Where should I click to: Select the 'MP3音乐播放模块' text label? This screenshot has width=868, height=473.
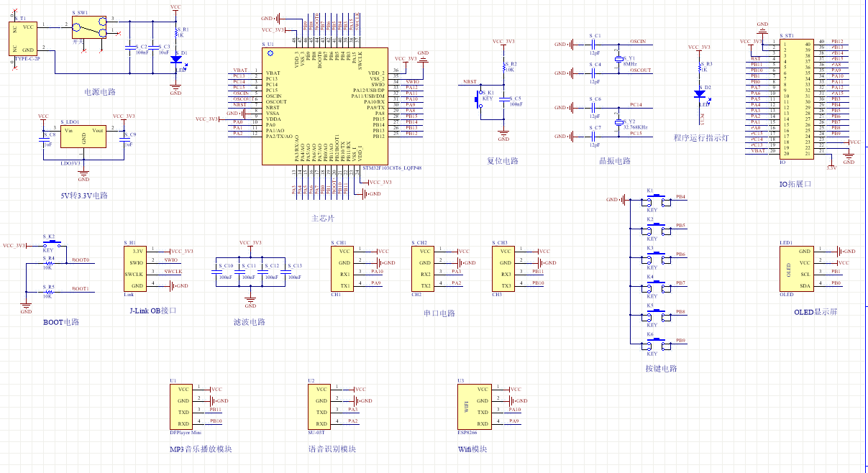(201, 449)
